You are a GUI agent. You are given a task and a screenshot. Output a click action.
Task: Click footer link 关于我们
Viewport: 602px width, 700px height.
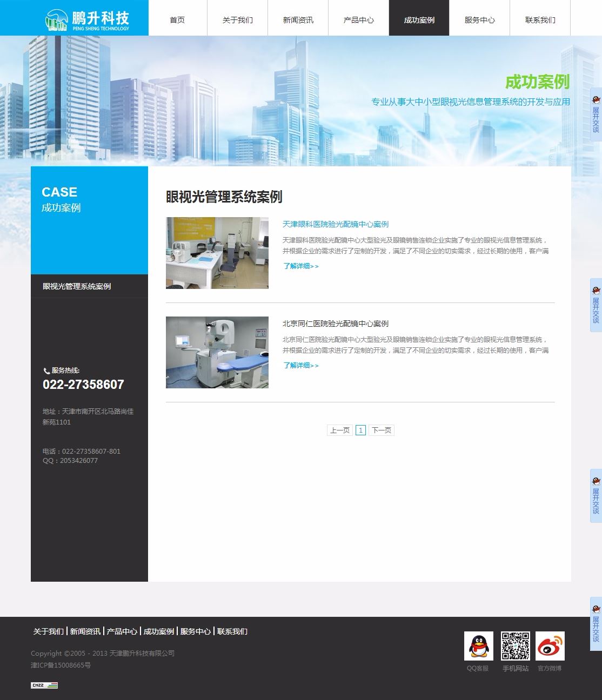point(49,631)
